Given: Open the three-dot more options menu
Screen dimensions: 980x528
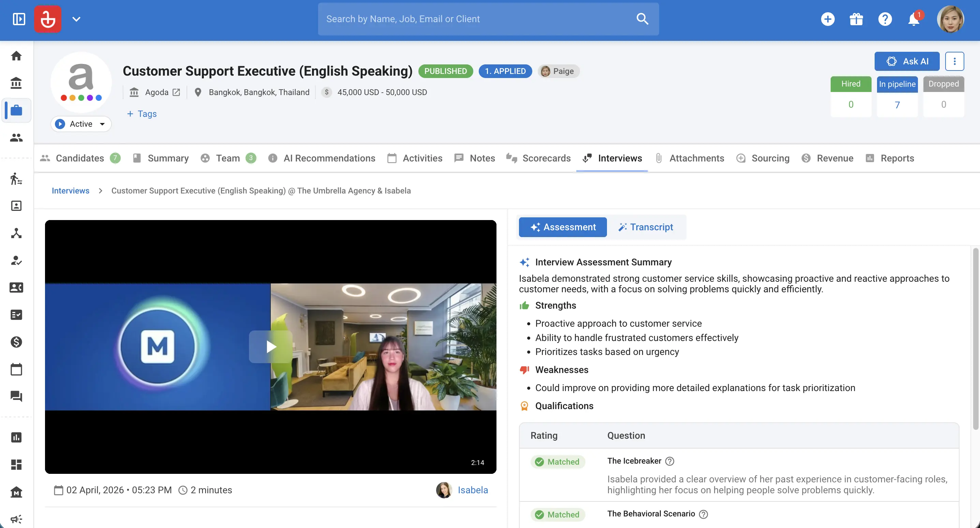Looking at the screenshot, I should pyautogui.click(x=954, y=61).
